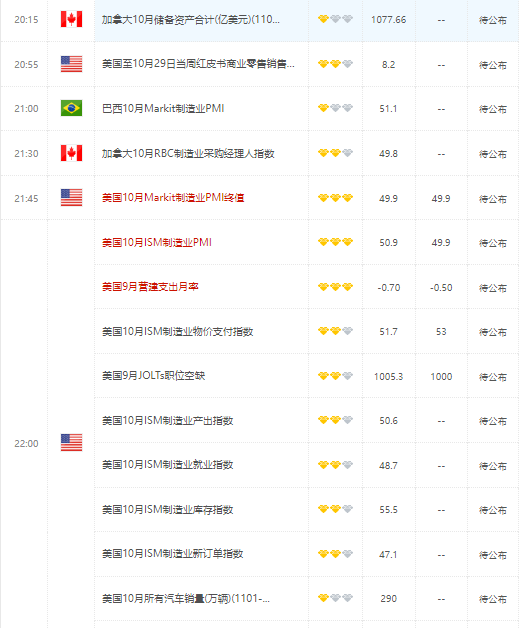Click importance hearts for ISM制造业库存指数

click(x=335, y=508)
